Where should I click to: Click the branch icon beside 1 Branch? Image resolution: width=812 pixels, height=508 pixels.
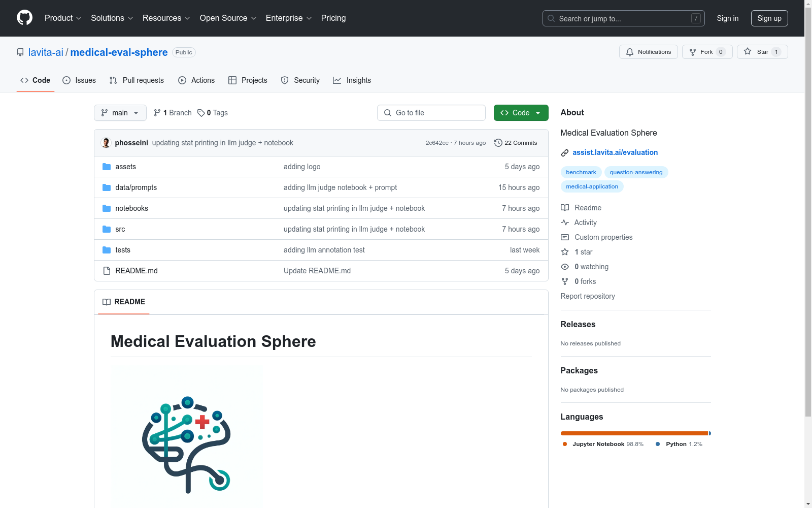(157, 113)
